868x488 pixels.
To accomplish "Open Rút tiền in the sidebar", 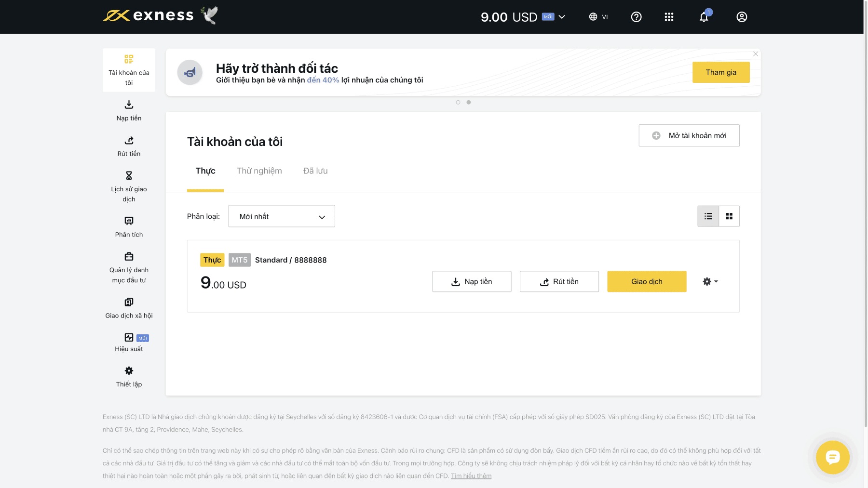I will 129,146.
